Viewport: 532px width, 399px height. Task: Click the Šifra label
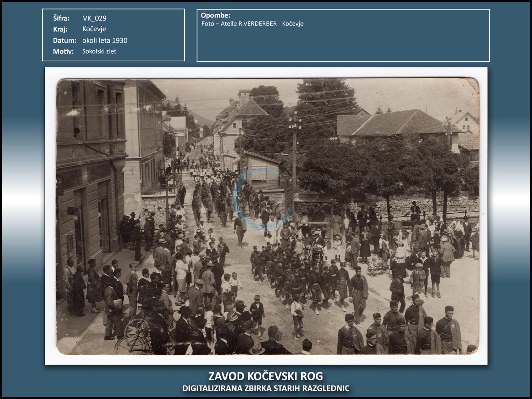tap(61, 18)
